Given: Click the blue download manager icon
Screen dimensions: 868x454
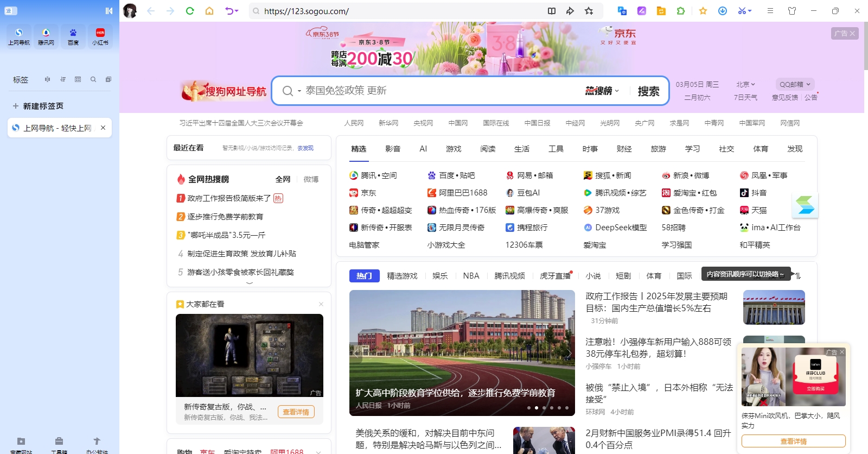Looking at the screenshot, I should tap(723, 11).
